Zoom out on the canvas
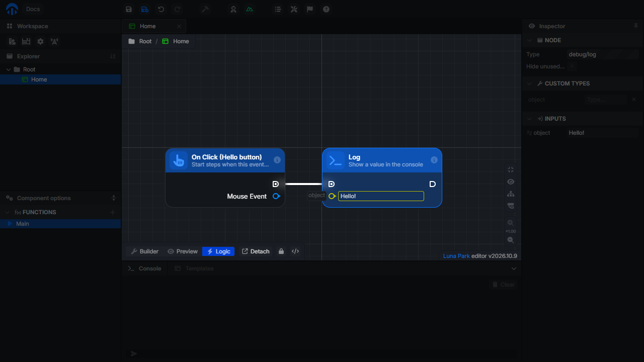The width and height of the screenshot is (644, 362). (511, 240)
